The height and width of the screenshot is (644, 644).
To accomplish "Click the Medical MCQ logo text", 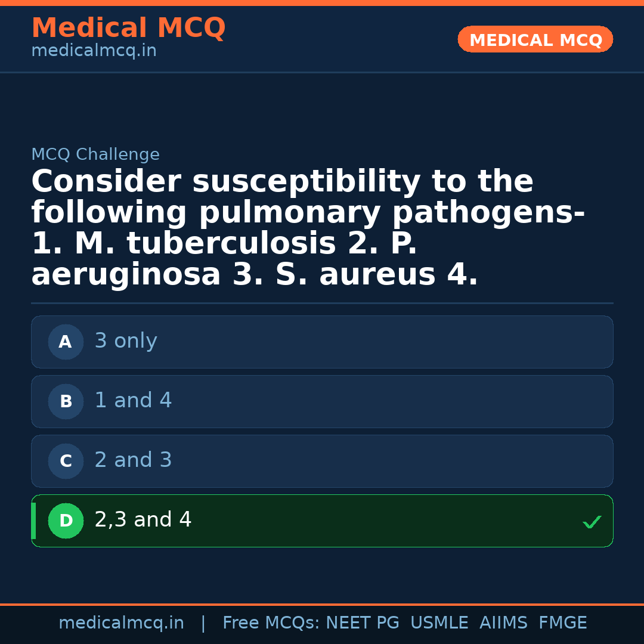I will [x=128, y=27].
